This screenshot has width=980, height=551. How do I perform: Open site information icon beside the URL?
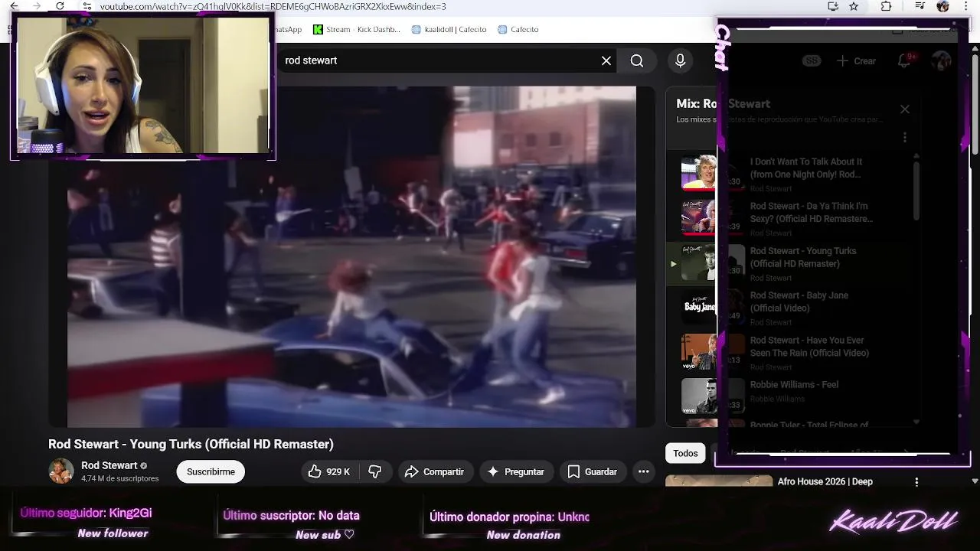[x=87, y=6]
